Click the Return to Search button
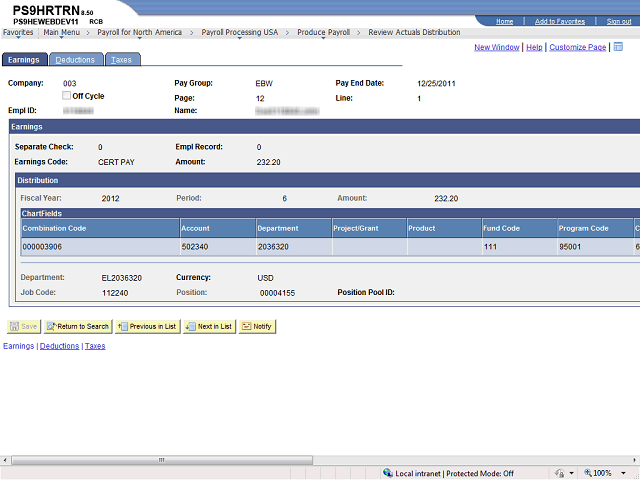 pyautogui.click(x=78, y=326)
